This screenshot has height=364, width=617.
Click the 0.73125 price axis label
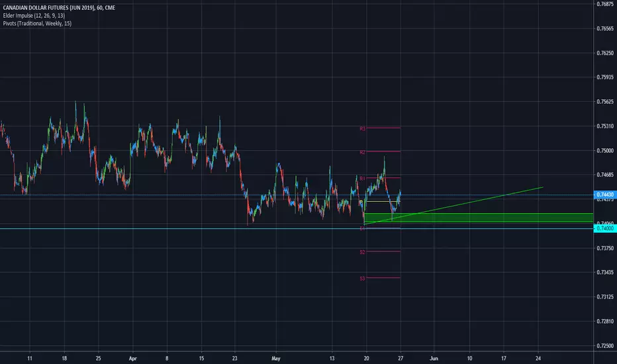[605, 297]
